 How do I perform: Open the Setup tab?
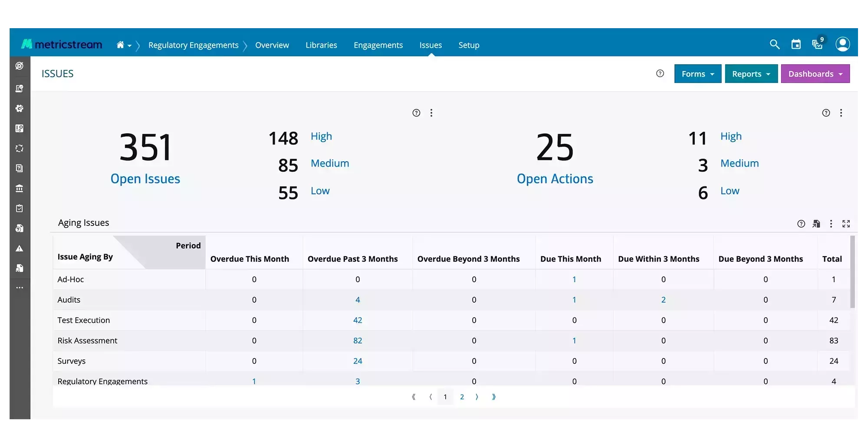pos(469,45)
